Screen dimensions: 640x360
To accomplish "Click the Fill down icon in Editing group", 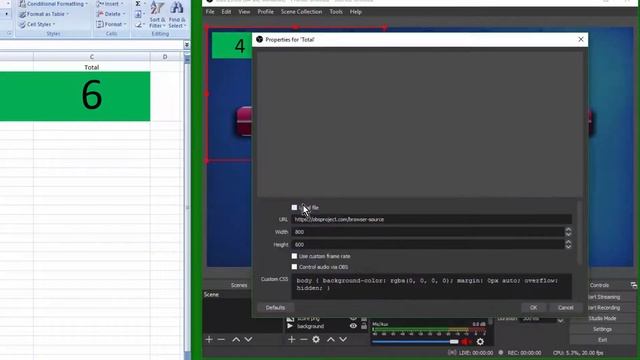I will tap(138, 14).
